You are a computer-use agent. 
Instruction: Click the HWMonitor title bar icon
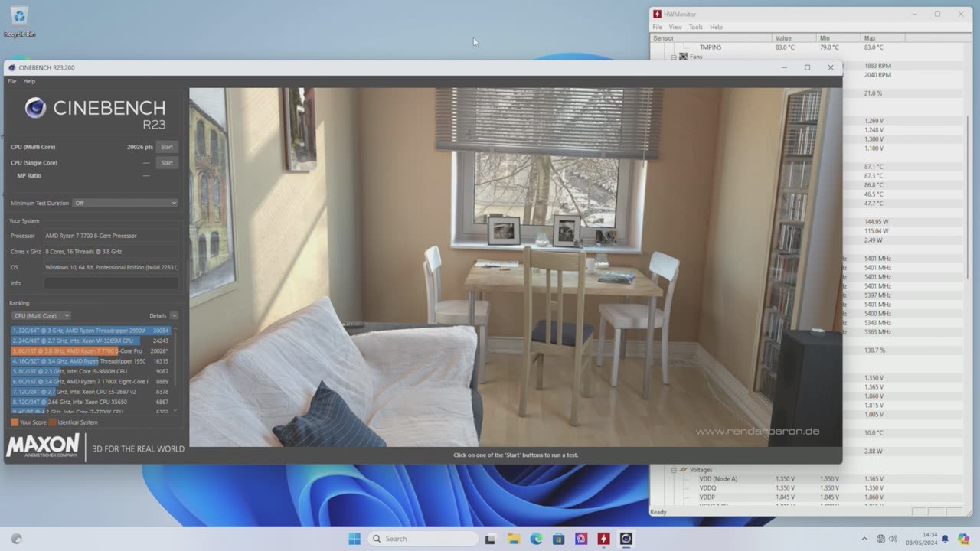[x=657, y=14]
